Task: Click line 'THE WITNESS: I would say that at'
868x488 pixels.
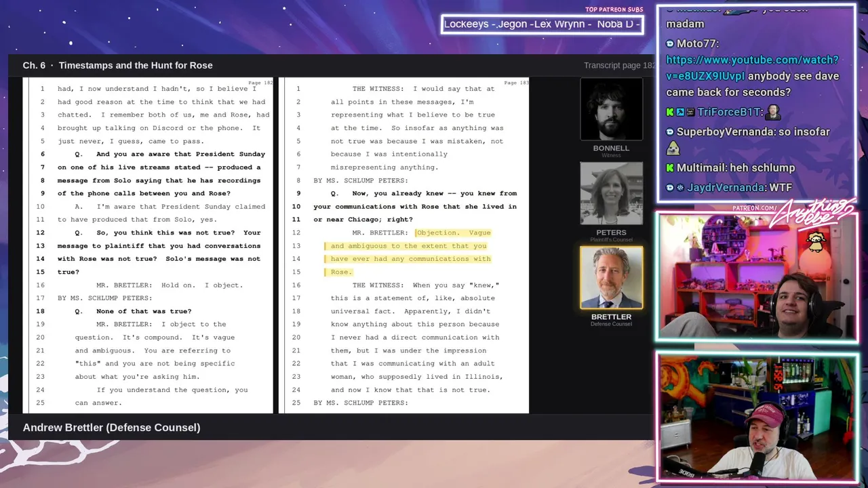Action: (423, 89)
